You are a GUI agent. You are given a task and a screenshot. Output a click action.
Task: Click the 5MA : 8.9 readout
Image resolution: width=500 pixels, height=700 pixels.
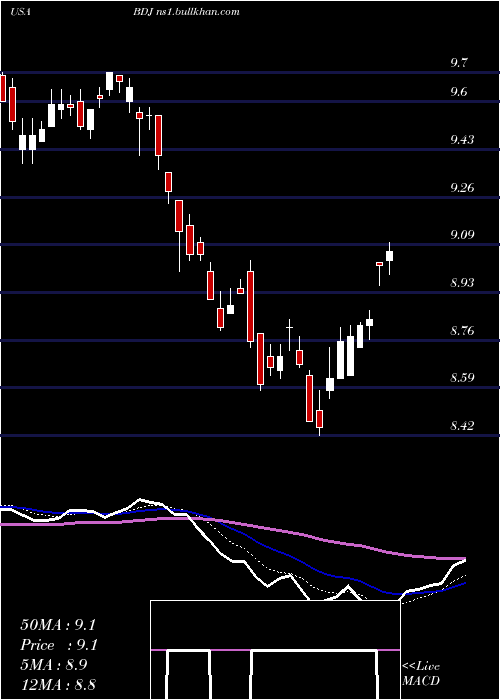point(54,665)
